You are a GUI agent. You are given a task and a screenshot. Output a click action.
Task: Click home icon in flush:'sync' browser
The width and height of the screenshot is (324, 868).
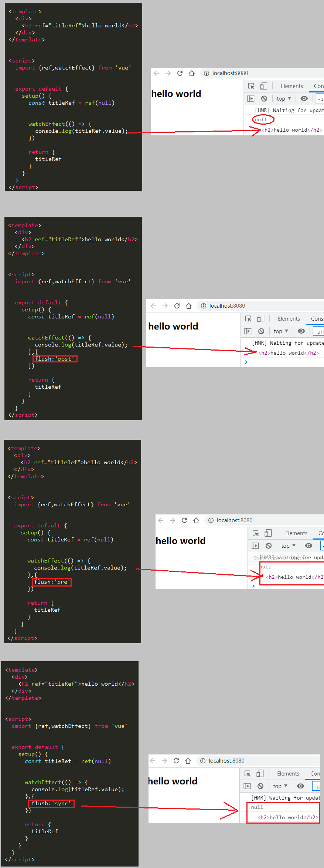[x=188, y=761]
